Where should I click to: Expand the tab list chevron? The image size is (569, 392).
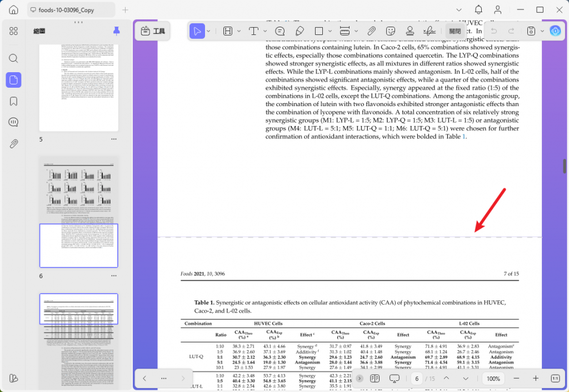(459, 10)
